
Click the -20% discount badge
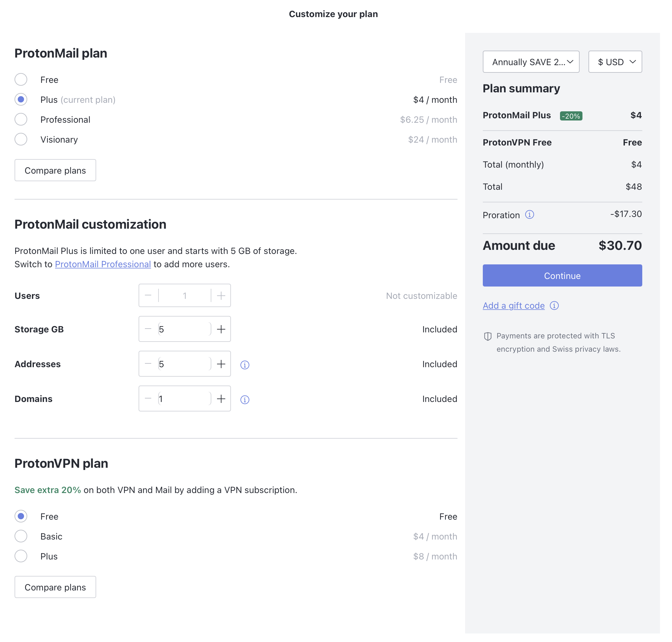(x=571, y=116)
